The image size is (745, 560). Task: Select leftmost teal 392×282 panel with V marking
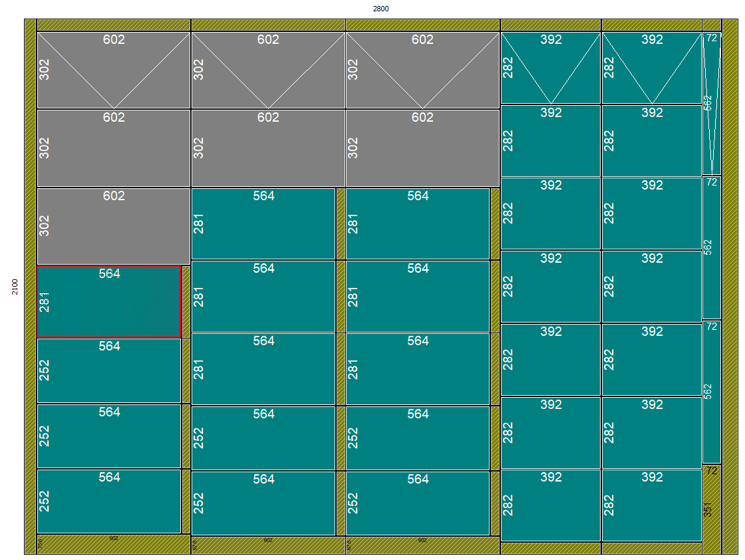pos(551,68)
